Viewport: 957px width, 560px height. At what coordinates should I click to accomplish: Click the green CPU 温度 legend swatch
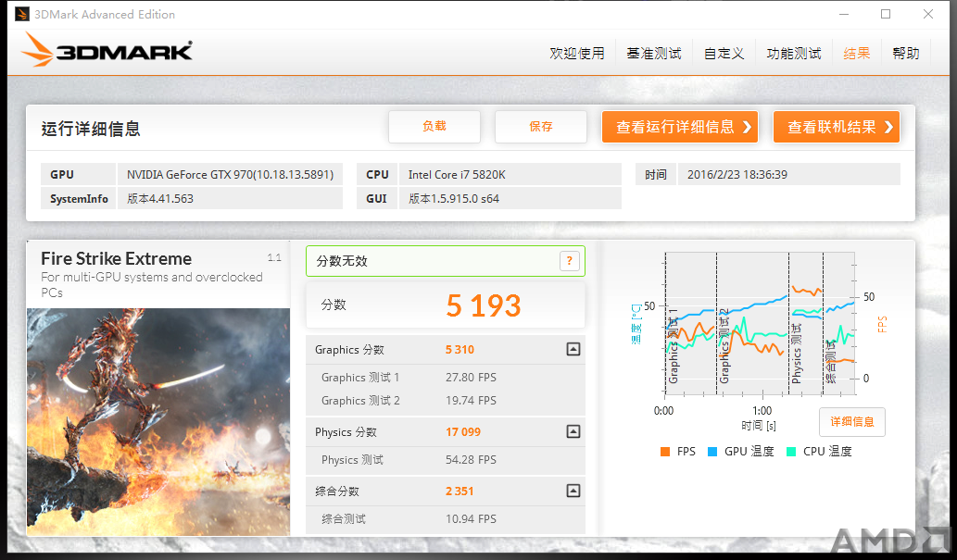click(791, 452)
